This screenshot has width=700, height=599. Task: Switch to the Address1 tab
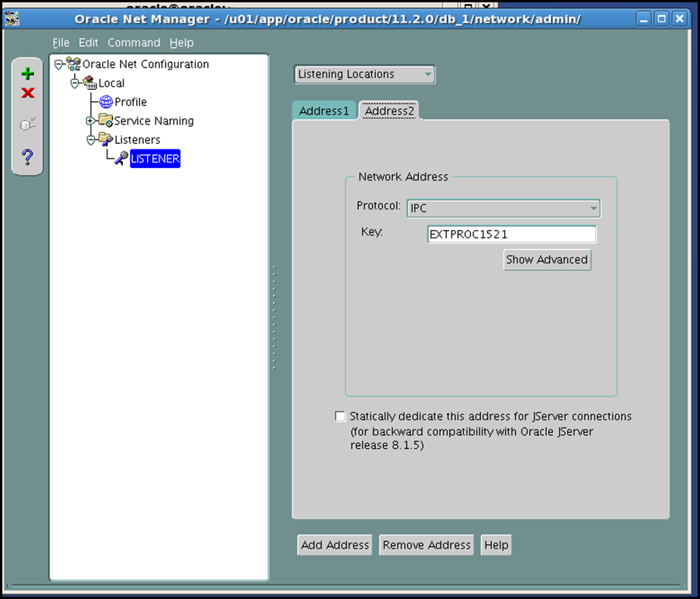[x=324, y=111]
